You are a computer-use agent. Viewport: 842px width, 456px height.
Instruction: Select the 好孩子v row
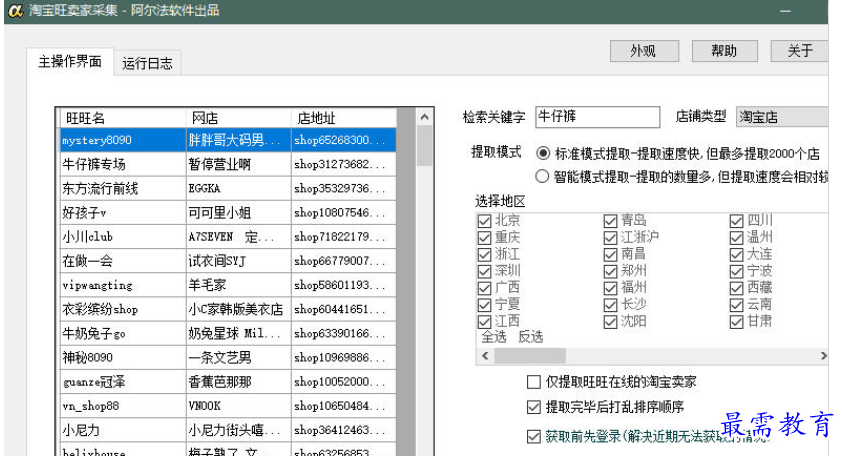click(x=228, y=213)
